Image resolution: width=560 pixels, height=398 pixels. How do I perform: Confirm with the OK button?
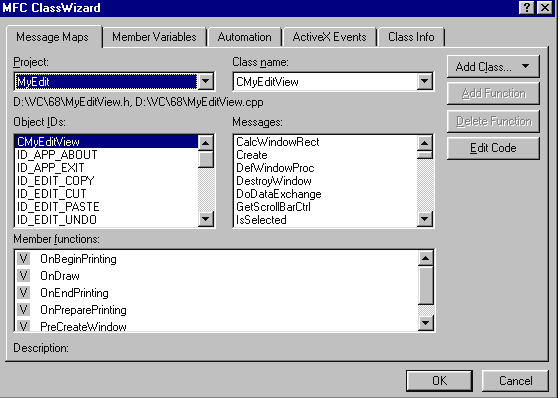[439, 380]
